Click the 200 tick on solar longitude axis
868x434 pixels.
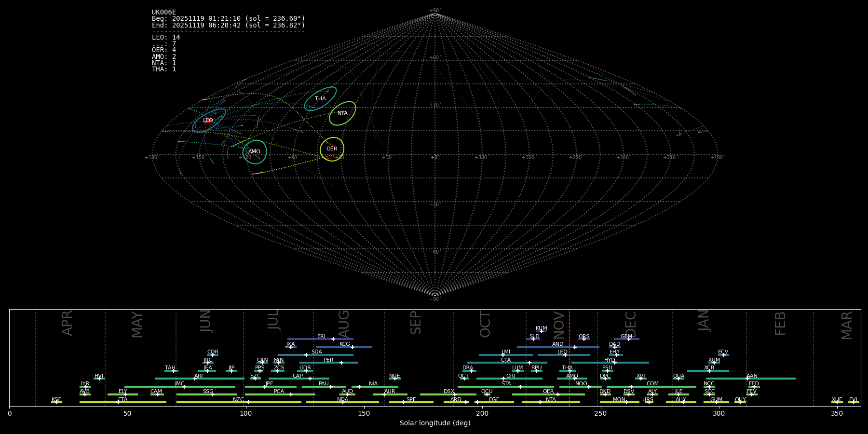pos(482,413)
